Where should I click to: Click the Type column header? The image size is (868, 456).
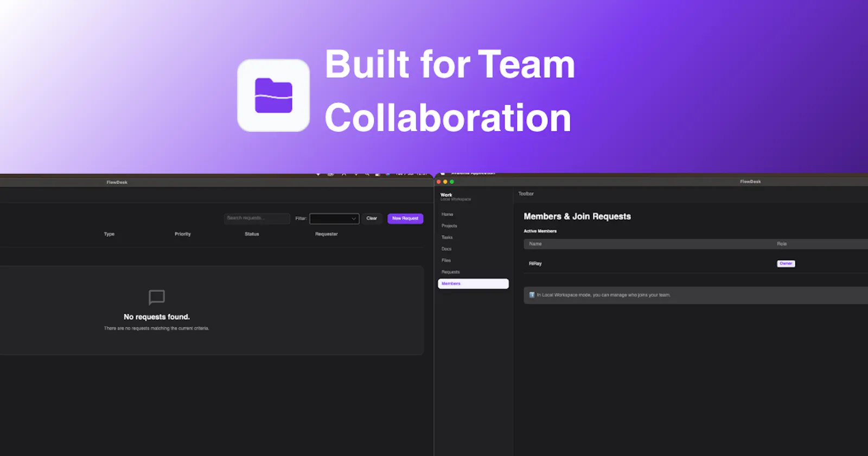click(109, 234)
